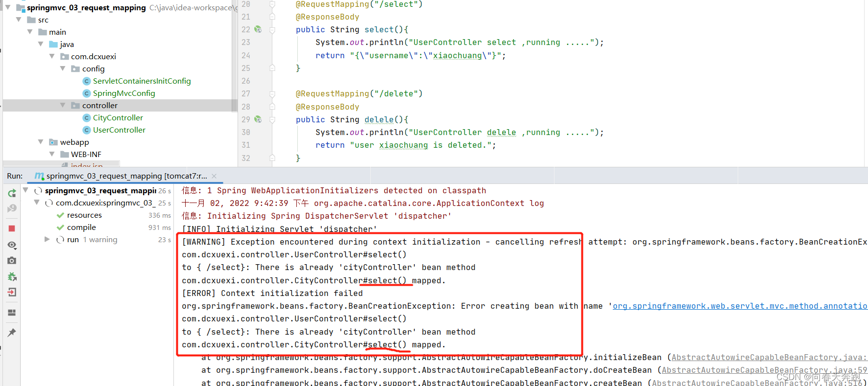Click the [ERROR] Context initialization failed line
Viewport: 868px width, 386px height.
click(272, 293)
